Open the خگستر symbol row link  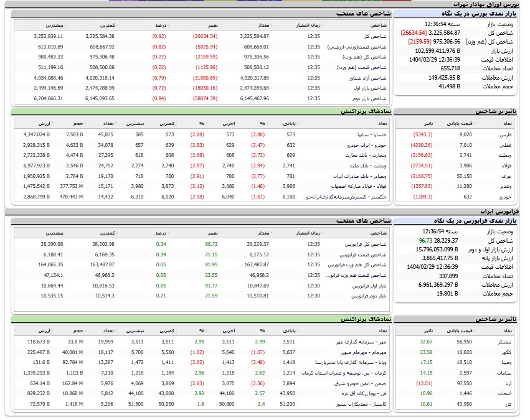344,197
